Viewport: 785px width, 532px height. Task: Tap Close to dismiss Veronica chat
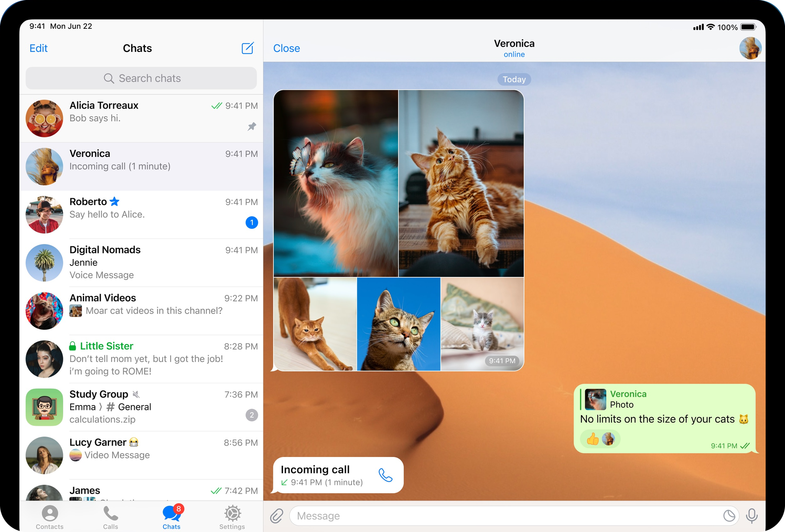[287, 48]
